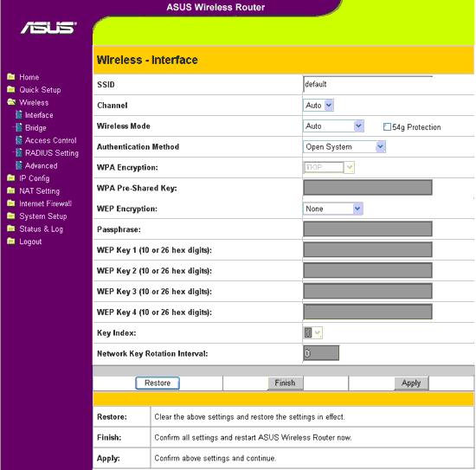
Task: Click the RADIUS Setting page icon
Action: (19, 152)
